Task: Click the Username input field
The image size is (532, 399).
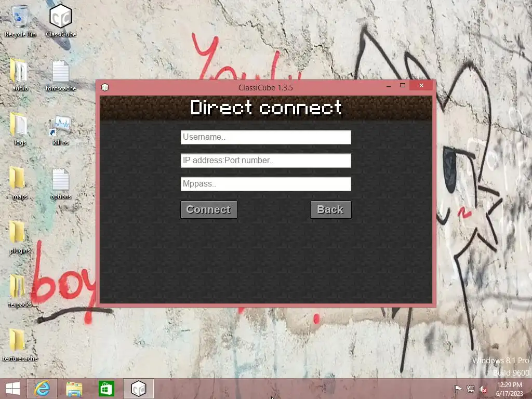Action: pyautogui.click(x=266, y=137)
